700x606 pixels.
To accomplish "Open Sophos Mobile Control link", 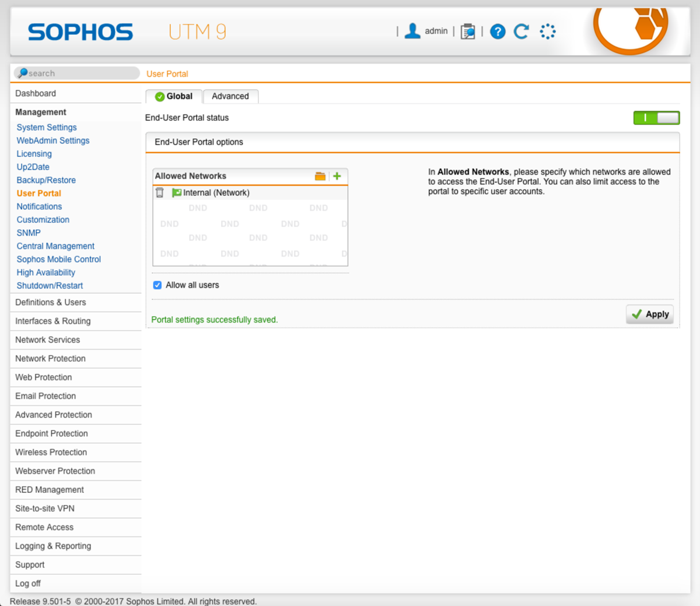I will (59, 259).
